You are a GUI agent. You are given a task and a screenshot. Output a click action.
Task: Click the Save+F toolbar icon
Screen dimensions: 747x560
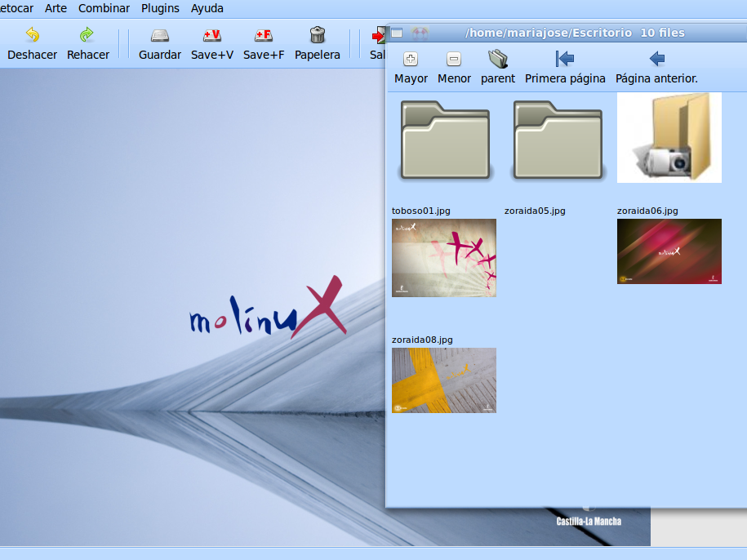264,36
